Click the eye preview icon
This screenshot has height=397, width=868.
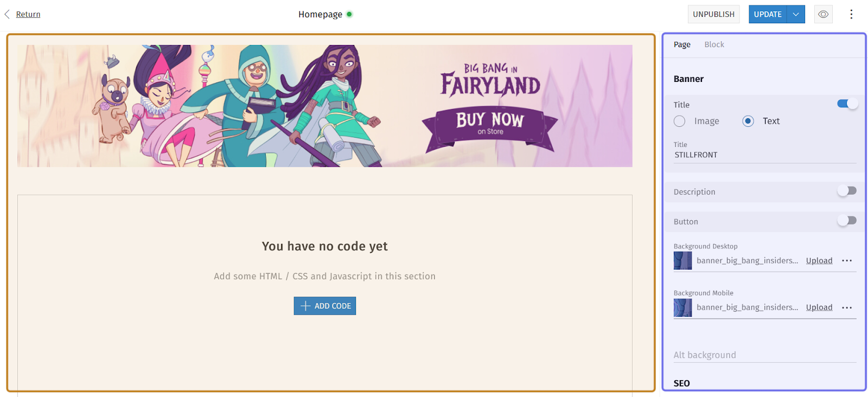(823, 14)
